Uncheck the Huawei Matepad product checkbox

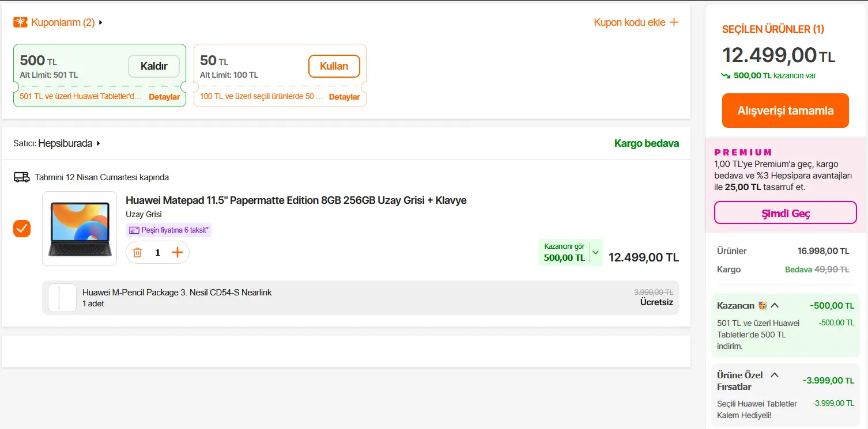(x=22, y=229)
